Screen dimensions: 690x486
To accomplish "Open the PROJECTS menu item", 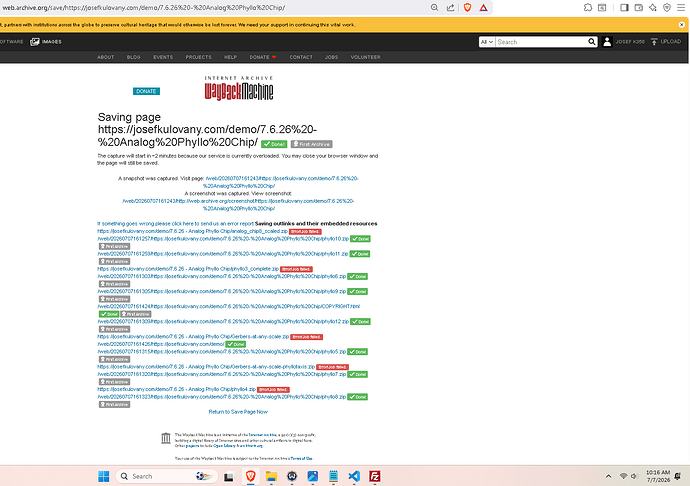I will 198,57.
